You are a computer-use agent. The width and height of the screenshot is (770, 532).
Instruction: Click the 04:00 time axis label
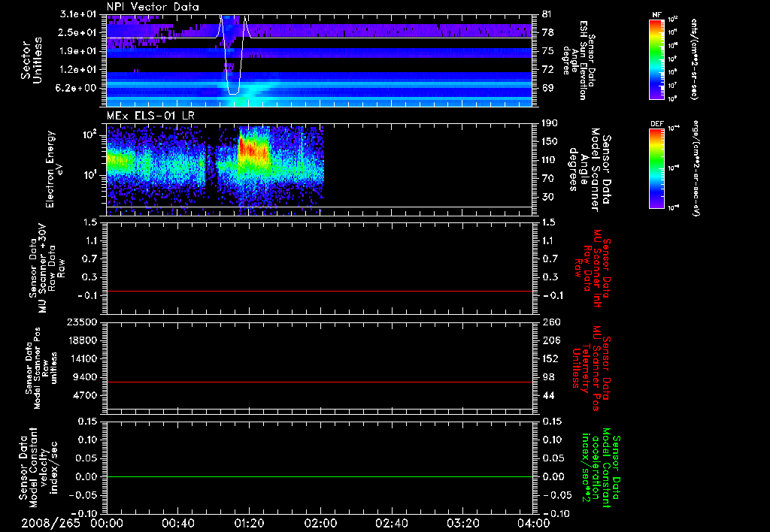533,523
